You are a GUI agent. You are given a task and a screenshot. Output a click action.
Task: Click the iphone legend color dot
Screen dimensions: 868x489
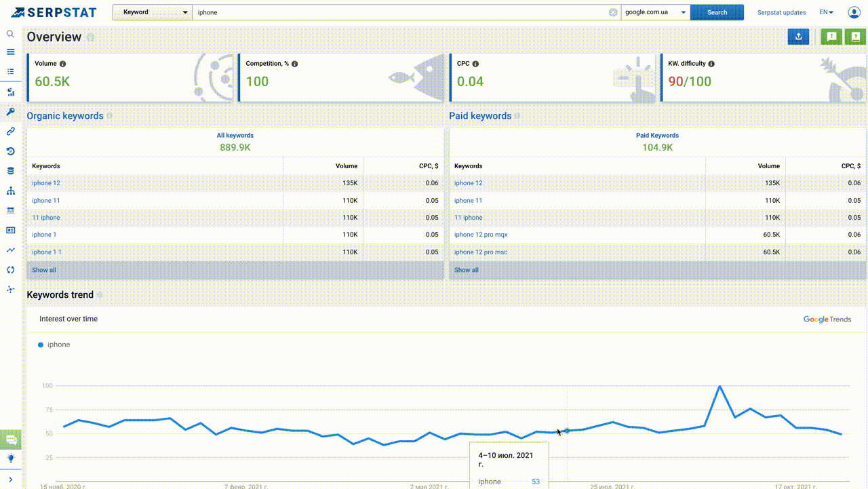coord(41,345)
